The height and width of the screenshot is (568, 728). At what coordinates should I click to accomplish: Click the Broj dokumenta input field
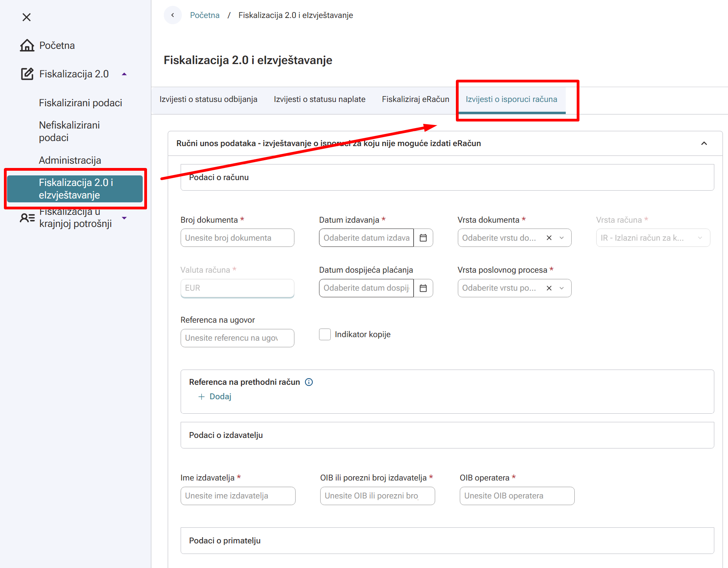(237, 238)
